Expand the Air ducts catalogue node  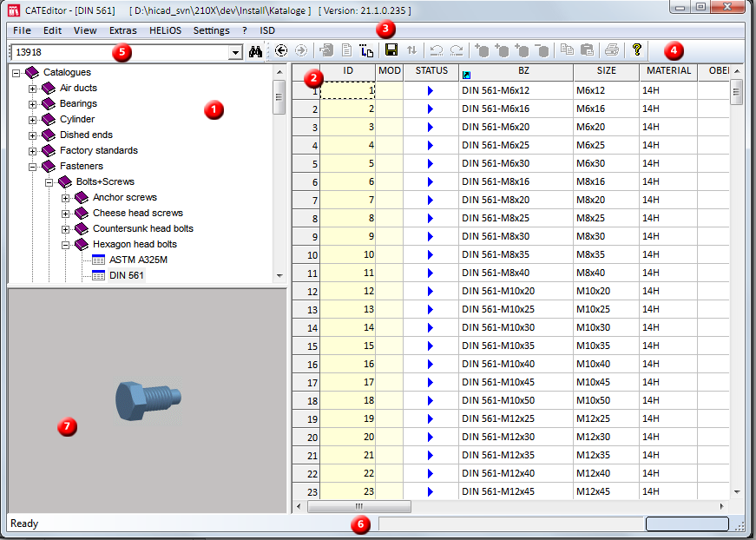33,89
